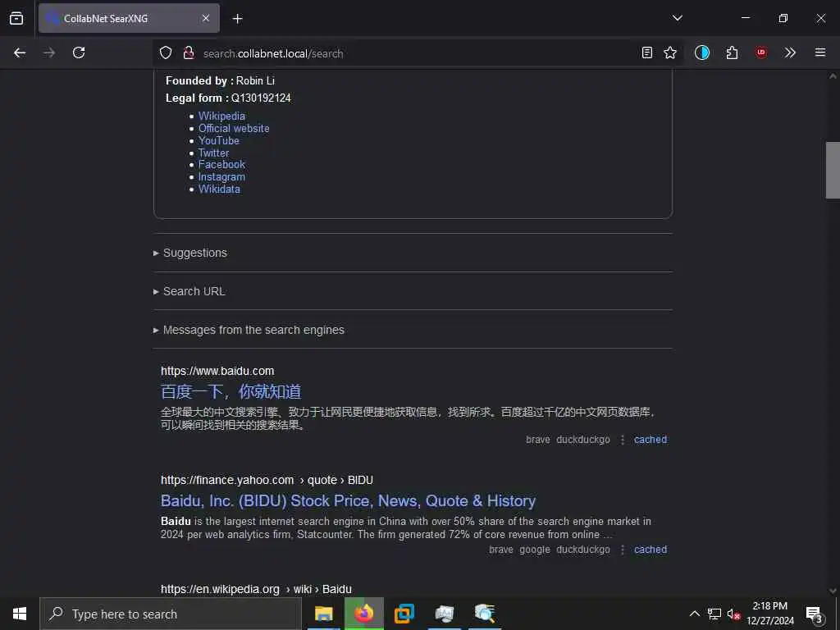Go back to previous page

tap(20, 52)
